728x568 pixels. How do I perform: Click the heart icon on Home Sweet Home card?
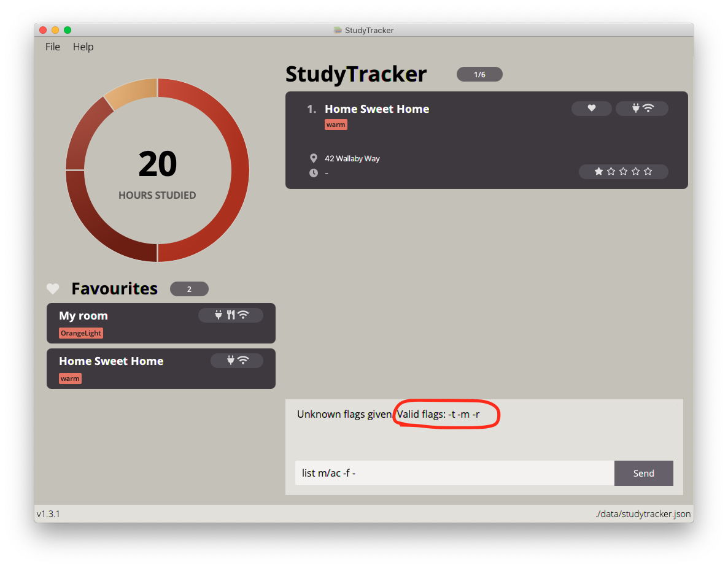click(x=592, y=108)
